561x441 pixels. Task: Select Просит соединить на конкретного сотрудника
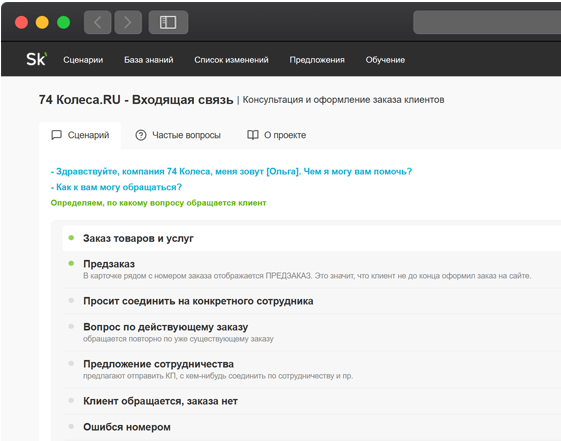pyautogui.click(x=312, y=301)
